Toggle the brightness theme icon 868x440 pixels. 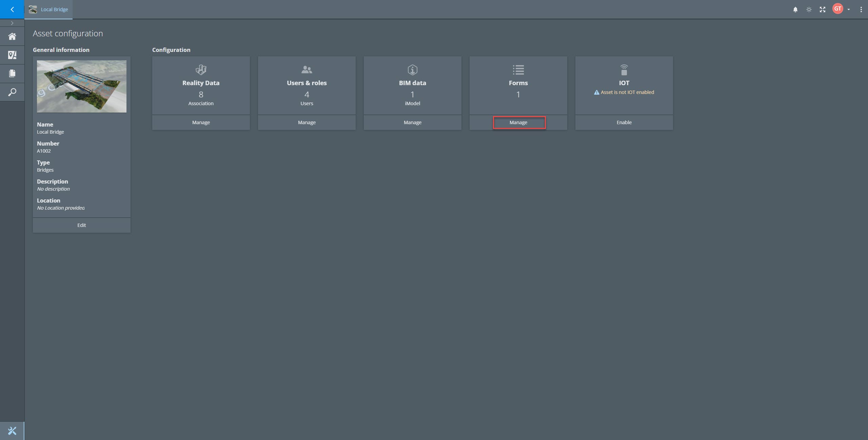tap(809, 9)
